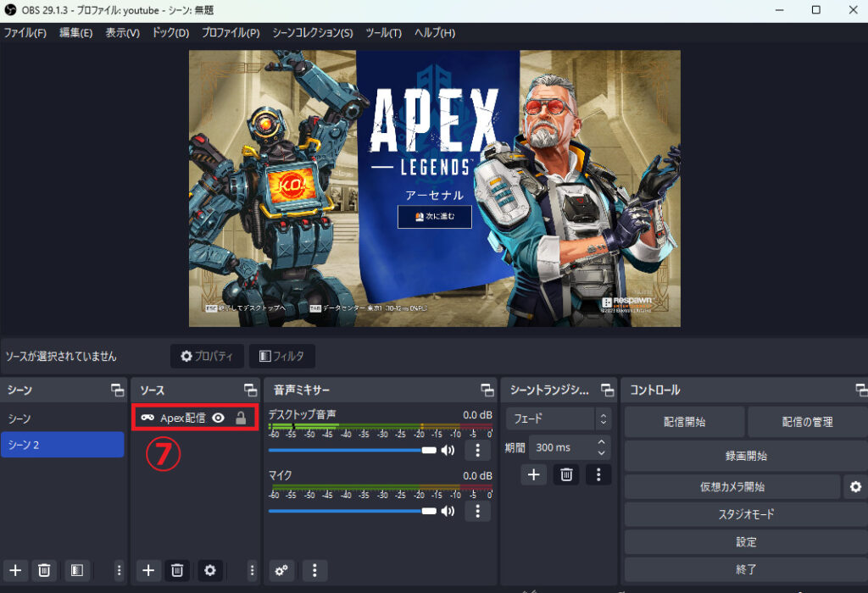
Task: Click the フィルタ button
Action: (281, 357)
